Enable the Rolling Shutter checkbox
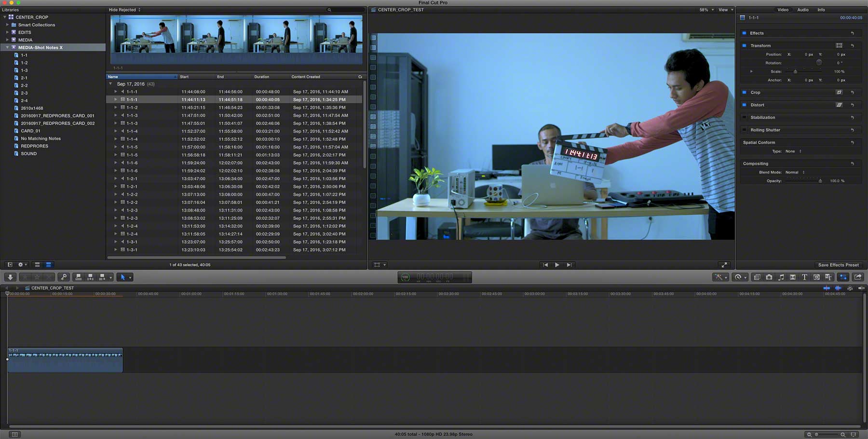This screenshot has height=439, width=868. (744, 130)
